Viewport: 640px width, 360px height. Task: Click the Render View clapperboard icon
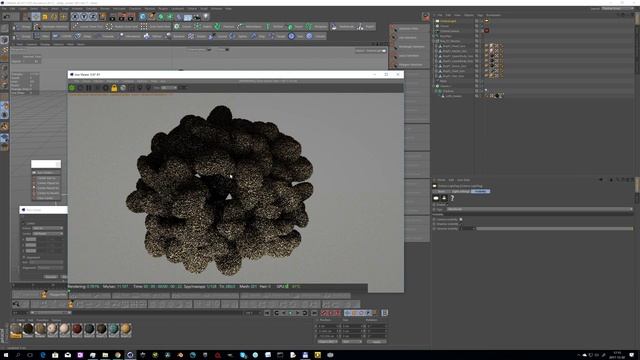113,17
